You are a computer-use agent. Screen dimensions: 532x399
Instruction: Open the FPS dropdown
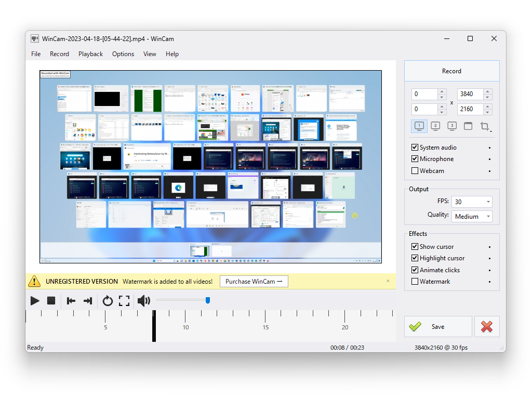486,201
